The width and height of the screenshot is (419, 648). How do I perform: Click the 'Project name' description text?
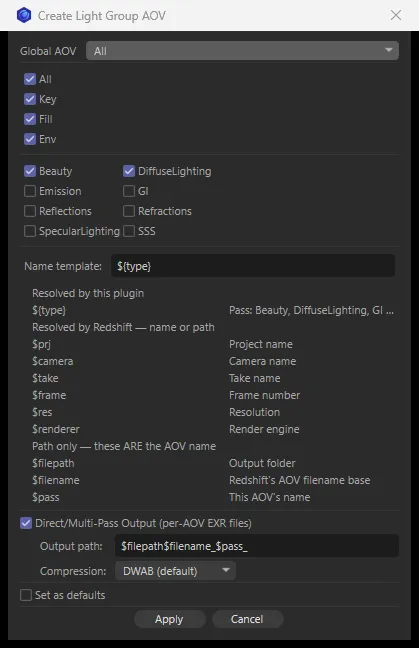tap(261, 344)
